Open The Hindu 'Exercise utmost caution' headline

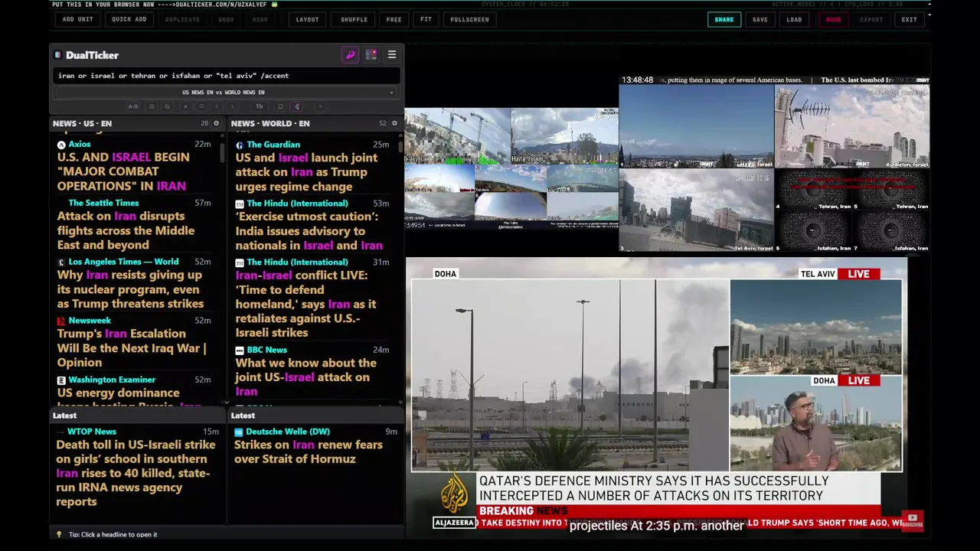309,231
